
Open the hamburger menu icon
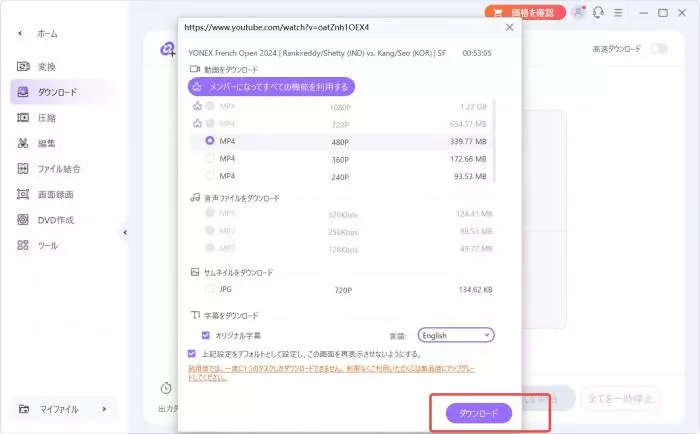618,13
